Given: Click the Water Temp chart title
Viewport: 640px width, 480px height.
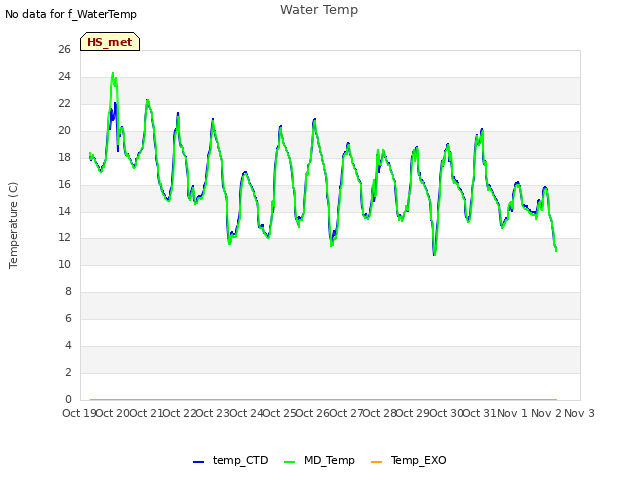Looking at the screenshot, I should click(x=319, y=10).
